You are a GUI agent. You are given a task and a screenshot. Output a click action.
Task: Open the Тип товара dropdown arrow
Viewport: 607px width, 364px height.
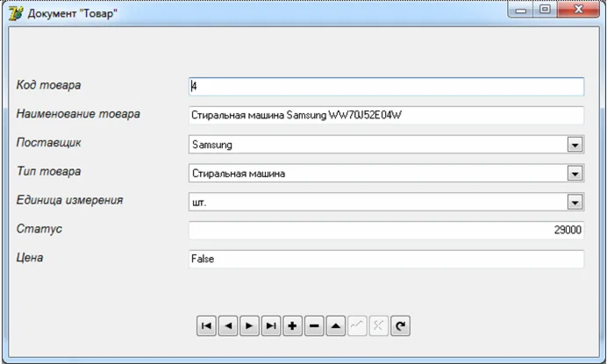(575, 174)
